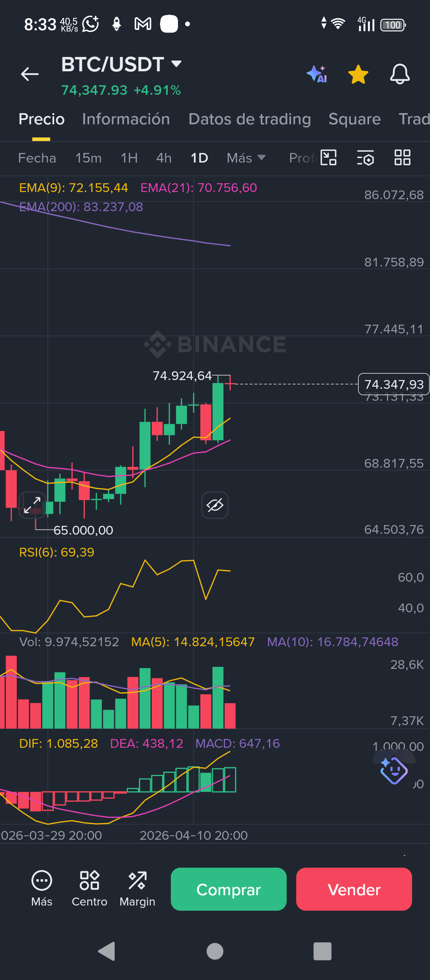Expand the BTC/USDT pair selector arrow

176,64
